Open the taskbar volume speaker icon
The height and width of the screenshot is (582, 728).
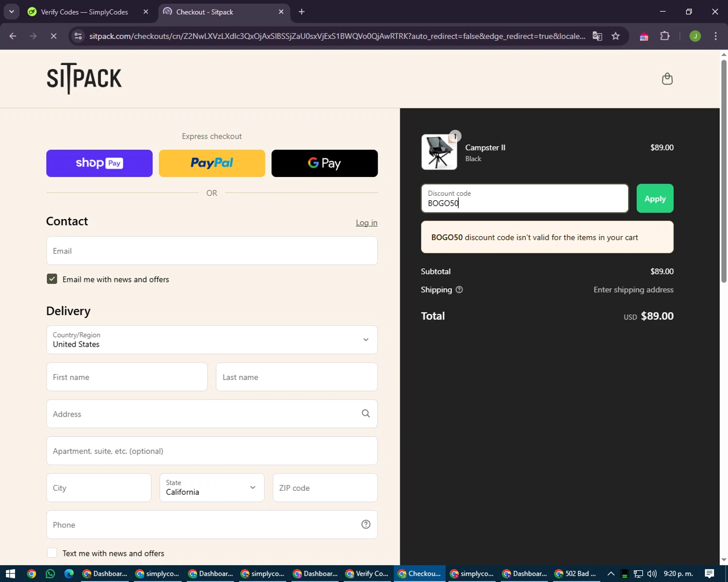coord(651,574)
